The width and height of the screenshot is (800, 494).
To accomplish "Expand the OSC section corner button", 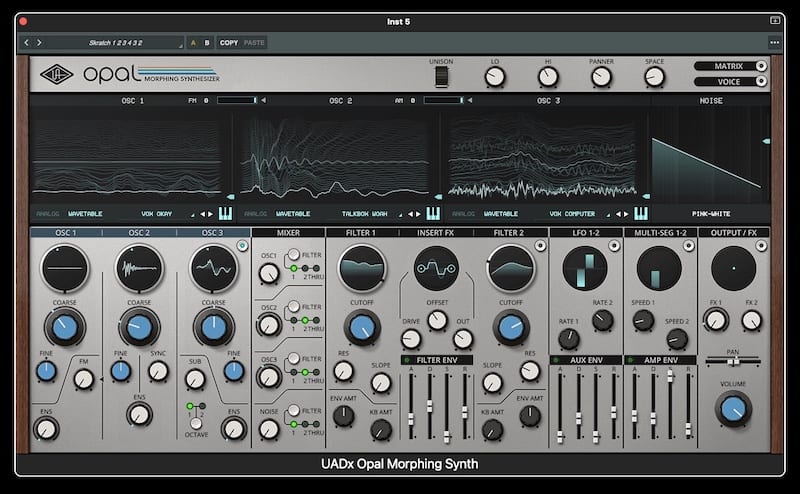I will pos(242,246).
